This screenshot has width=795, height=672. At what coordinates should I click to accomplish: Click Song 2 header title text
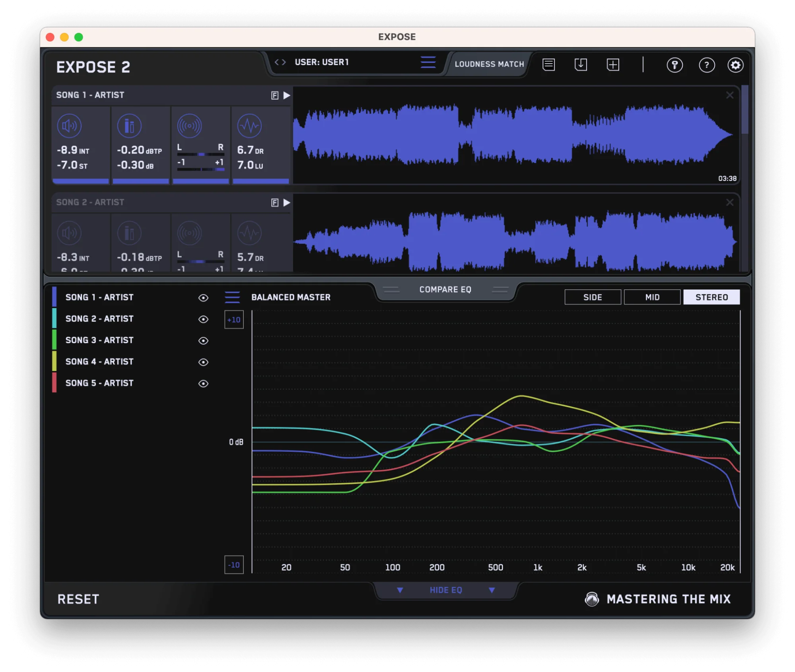(90, 202)
